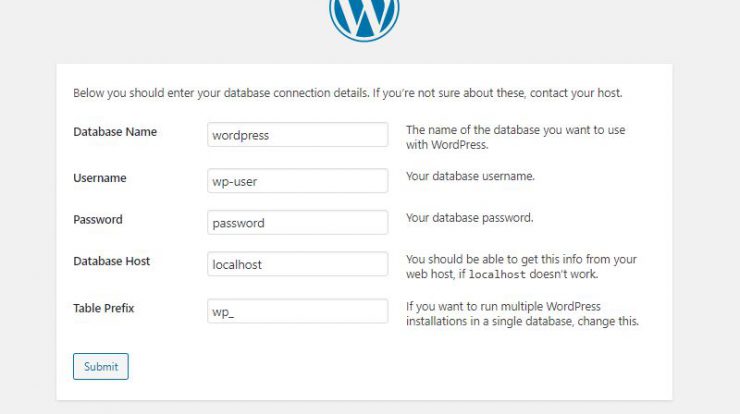Click the Table Prefix label

click(x=104, y=308)
